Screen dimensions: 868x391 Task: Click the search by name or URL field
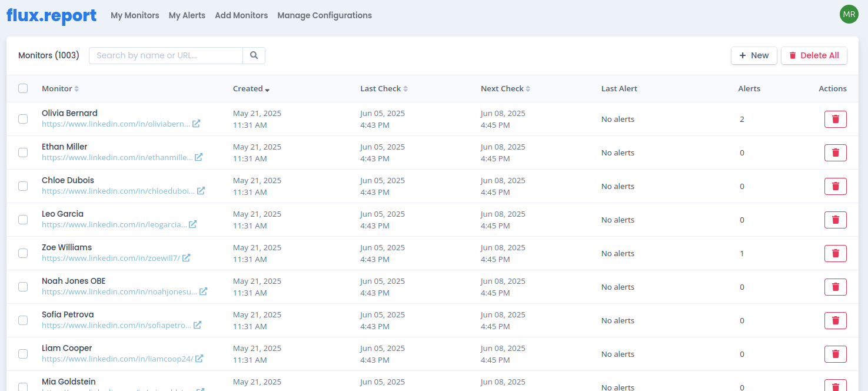[165, 55]
